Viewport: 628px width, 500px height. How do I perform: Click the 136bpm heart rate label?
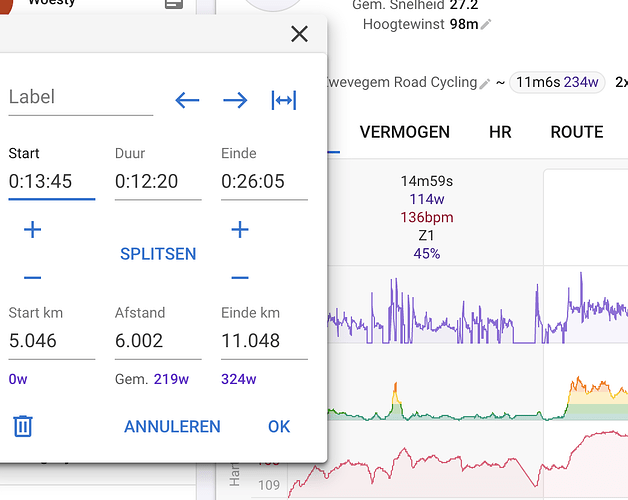tap(427, 218)
